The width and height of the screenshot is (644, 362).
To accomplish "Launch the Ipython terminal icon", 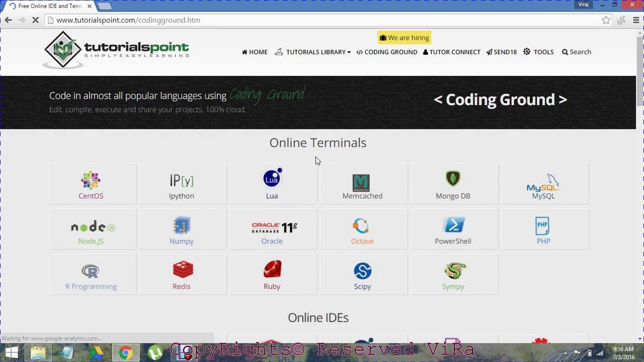I will pos(181,180).
